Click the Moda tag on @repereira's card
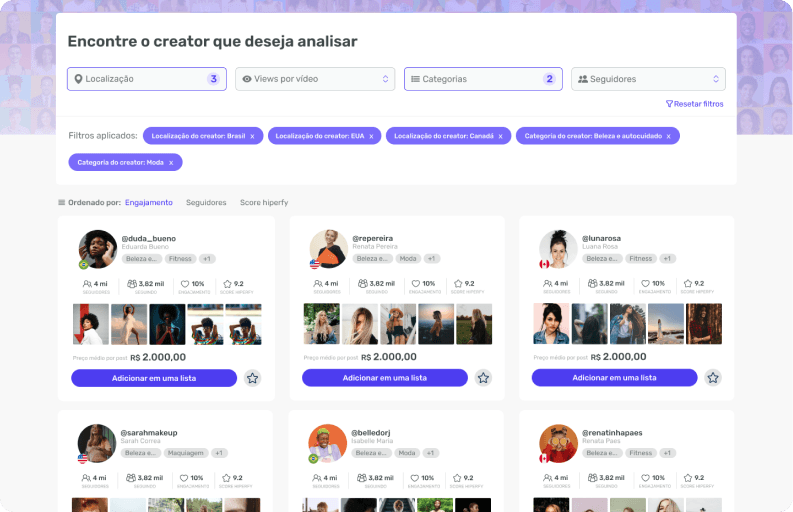Image resolution: width=793 pixels, height=512 pixels. (408, 259)
